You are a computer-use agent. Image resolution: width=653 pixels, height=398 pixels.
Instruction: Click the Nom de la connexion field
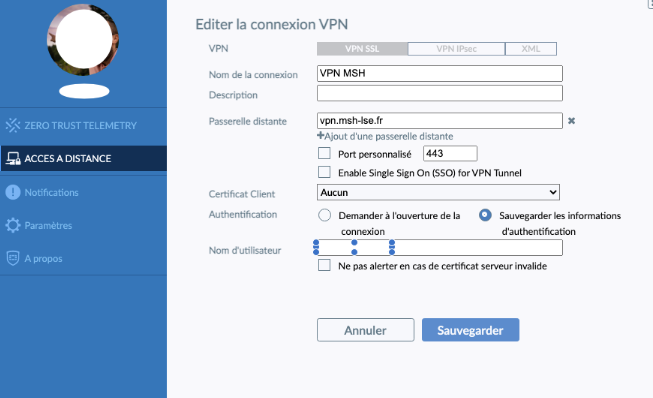click(440, 73)
